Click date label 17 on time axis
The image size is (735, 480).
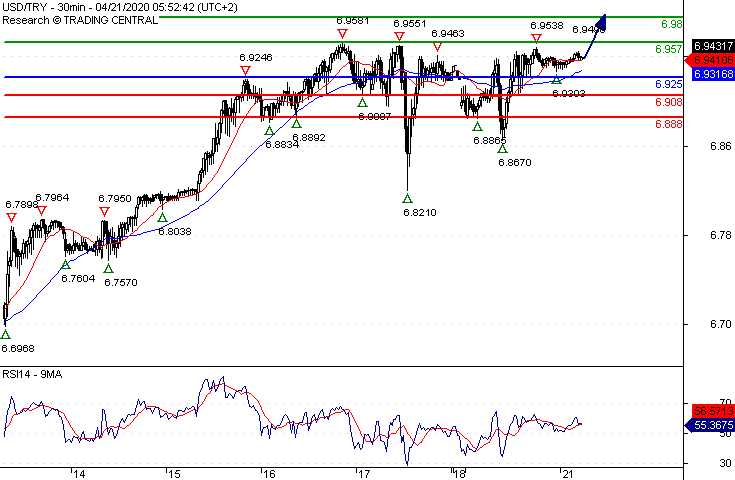364,474
